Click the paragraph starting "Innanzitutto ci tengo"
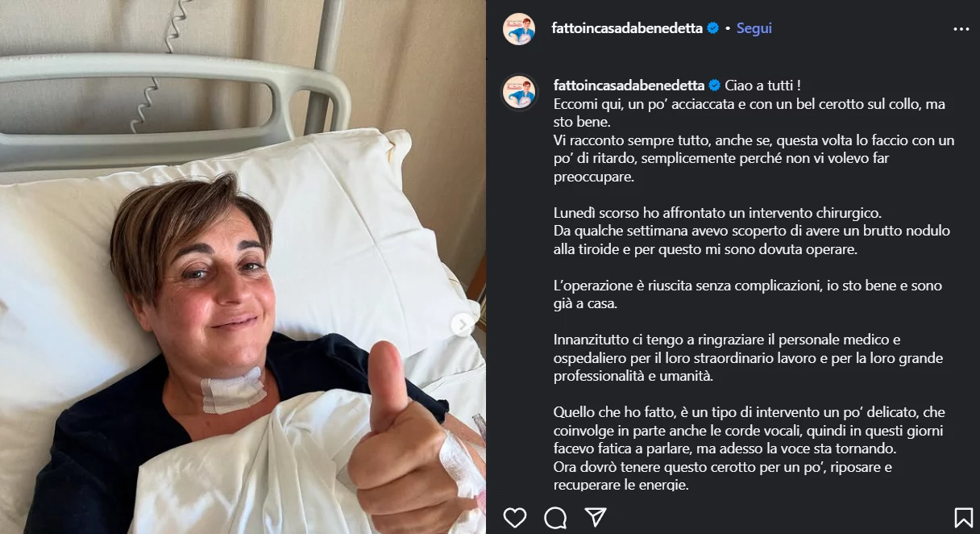Viewport: 980px width, 534px height. [749, 357]
